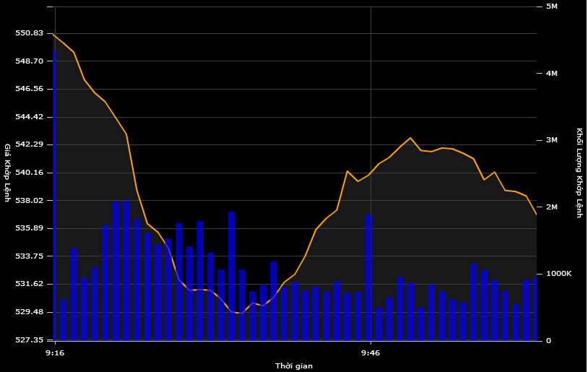588x372 pixels.
Task: Click the 0 volume axis label
Action: (548, 340)
